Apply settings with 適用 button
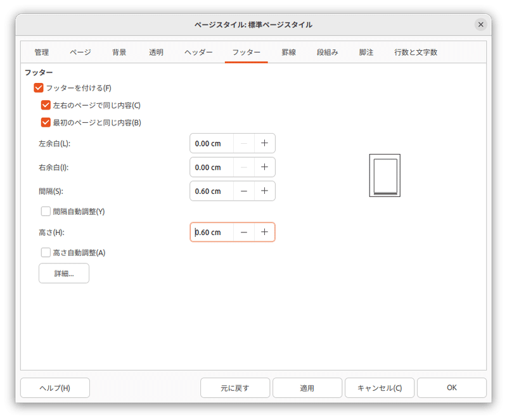Viewport: 507px width, 420px height. [x=307, y=388]
